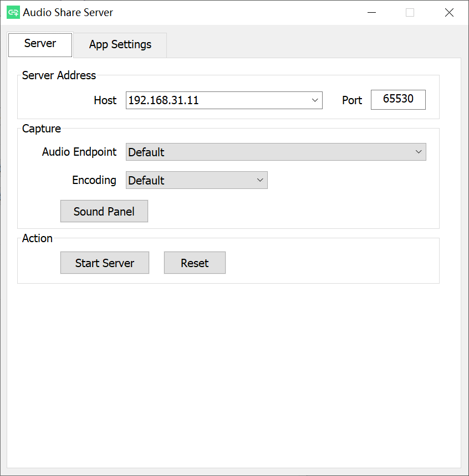Open the Audio Endpoint dropdown
This screenshot has width=469, height=476.
pyautogui.click(x=276, y=152)
